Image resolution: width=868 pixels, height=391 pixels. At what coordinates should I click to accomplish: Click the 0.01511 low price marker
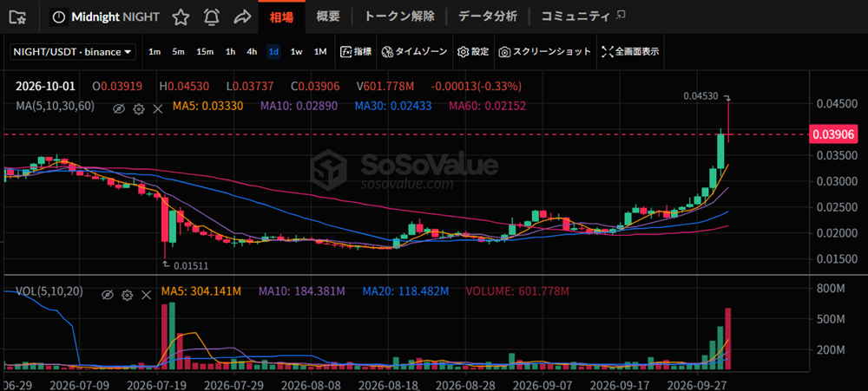190,266
